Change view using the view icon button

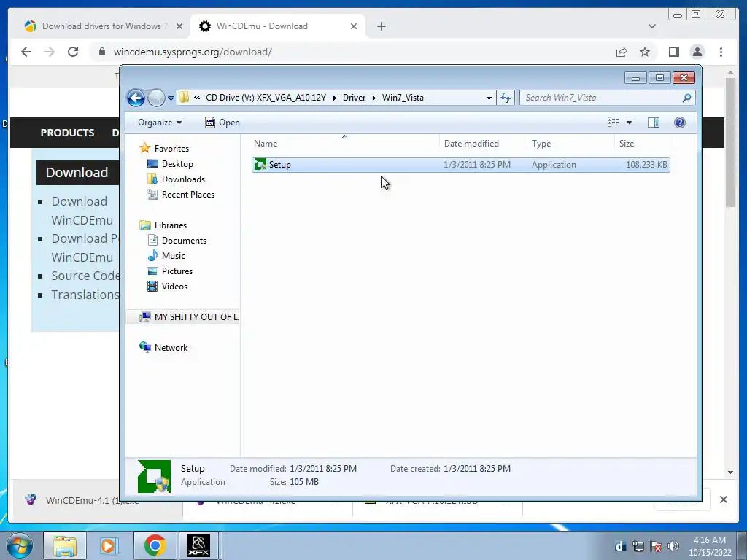[613, 122]
